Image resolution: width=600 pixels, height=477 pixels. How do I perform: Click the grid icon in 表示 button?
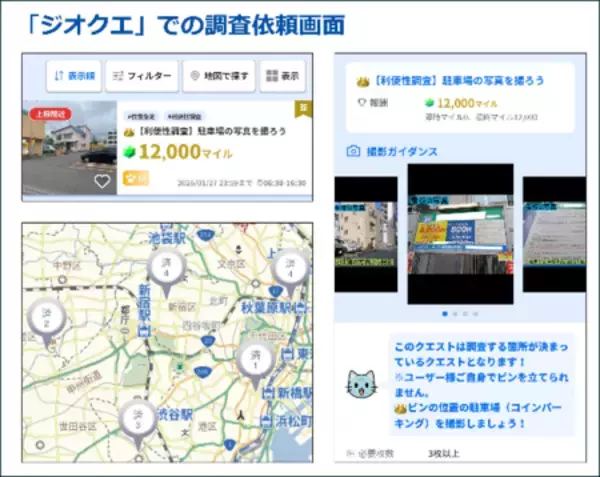click(272, 76)
